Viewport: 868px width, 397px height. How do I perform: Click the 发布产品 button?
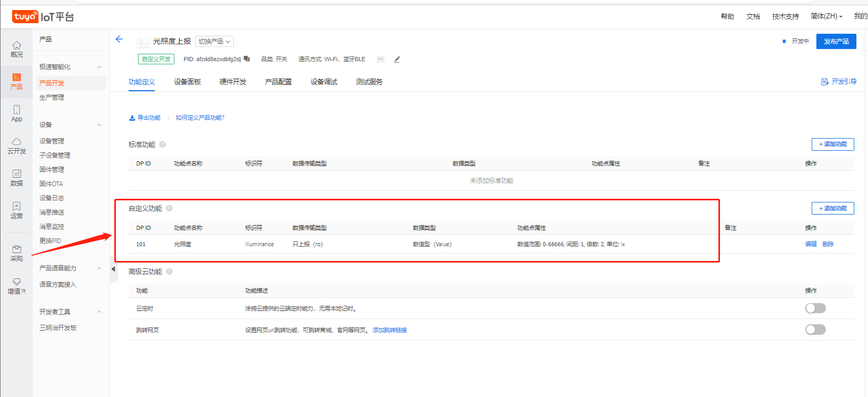point(836,41)
